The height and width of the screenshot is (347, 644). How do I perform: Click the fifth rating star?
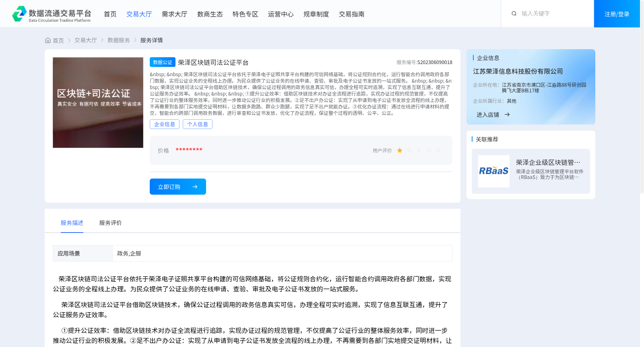[x=438, y=150]
